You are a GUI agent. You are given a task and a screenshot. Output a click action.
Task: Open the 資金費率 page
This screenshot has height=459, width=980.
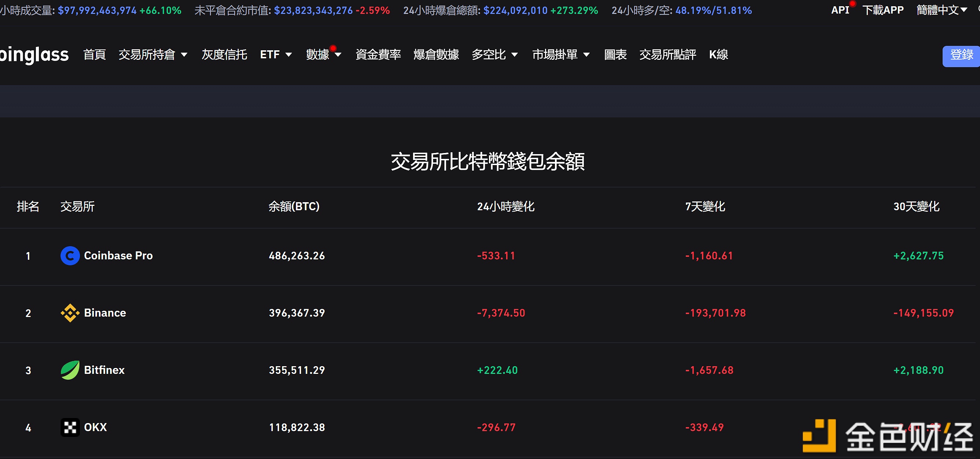[378, 55]
